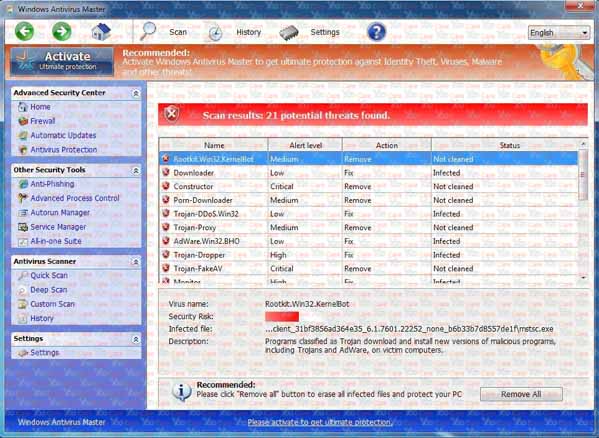Click the History clock icon
This screenshot has width=599, height=438.
tap(215, 33)
